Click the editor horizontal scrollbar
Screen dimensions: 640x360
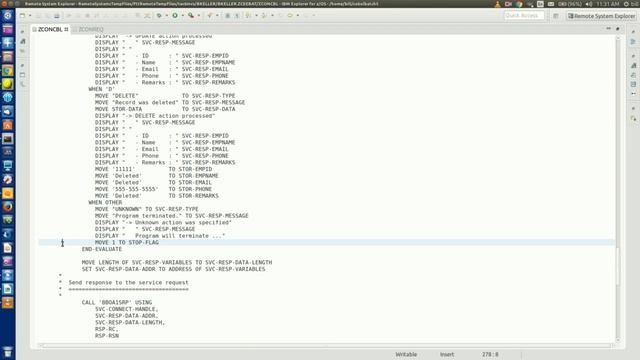point(326,346)
